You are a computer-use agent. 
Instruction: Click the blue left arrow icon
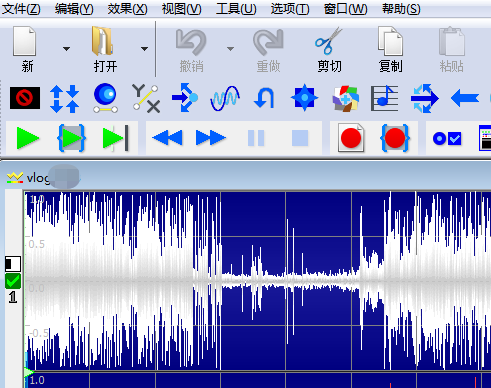tap(465, 99)
